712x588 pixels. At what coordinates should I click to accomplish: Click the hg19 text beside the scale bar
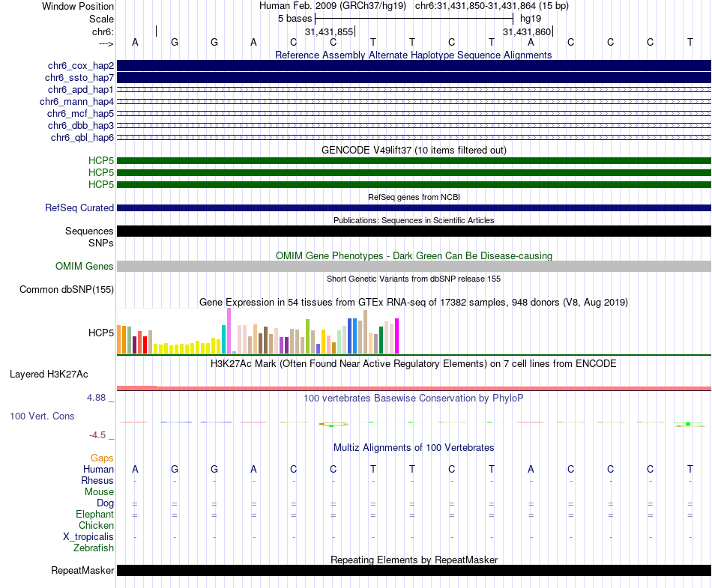click(x=531, y=19)
